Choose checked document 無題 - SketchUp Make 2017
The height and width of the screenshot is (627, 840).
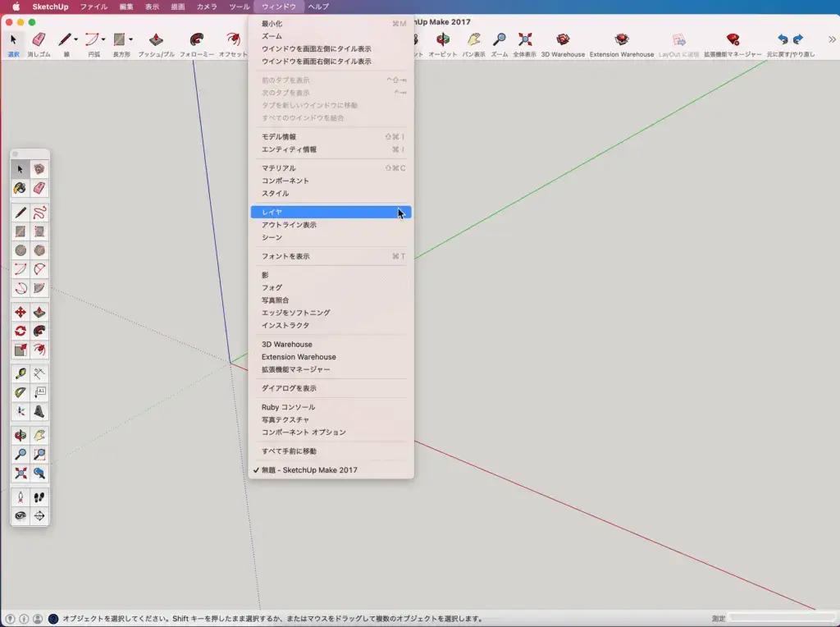tap(331, 470)
